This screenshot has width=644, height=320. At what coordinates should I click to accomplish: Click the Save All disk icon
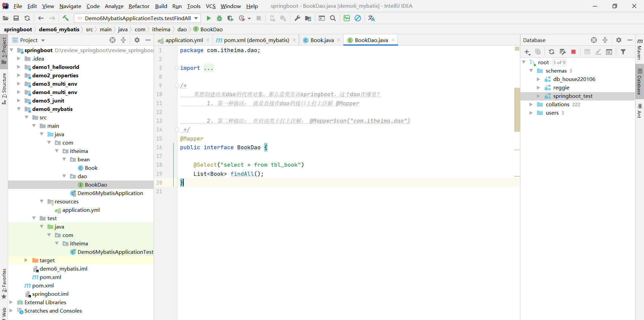(16, 18)
